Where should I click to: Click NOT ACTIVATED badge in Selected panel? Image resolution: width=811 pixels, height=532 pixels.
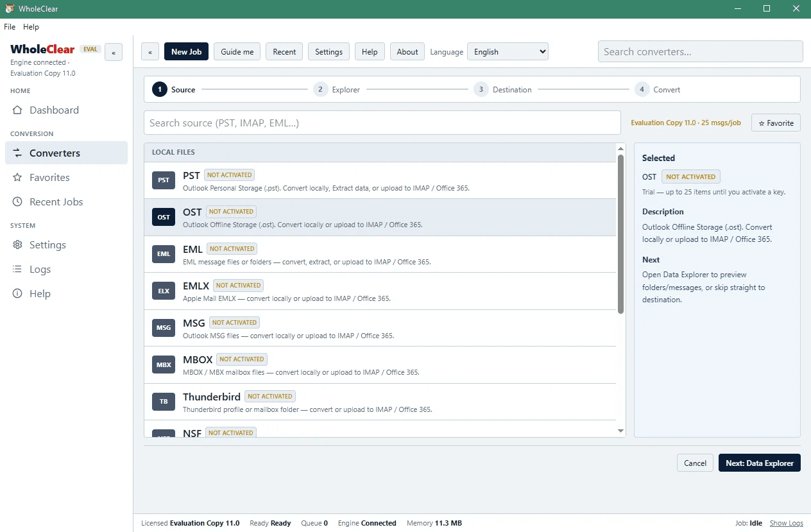tap(690, 176)
